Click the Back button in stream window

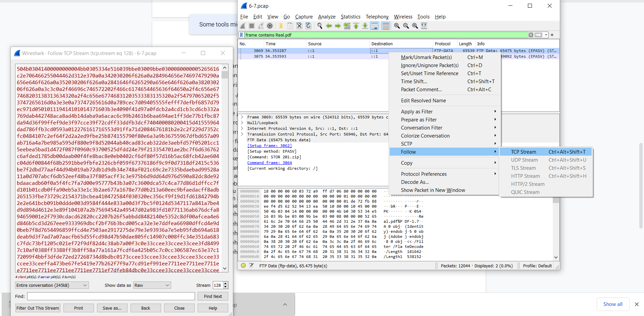point(146,308)
